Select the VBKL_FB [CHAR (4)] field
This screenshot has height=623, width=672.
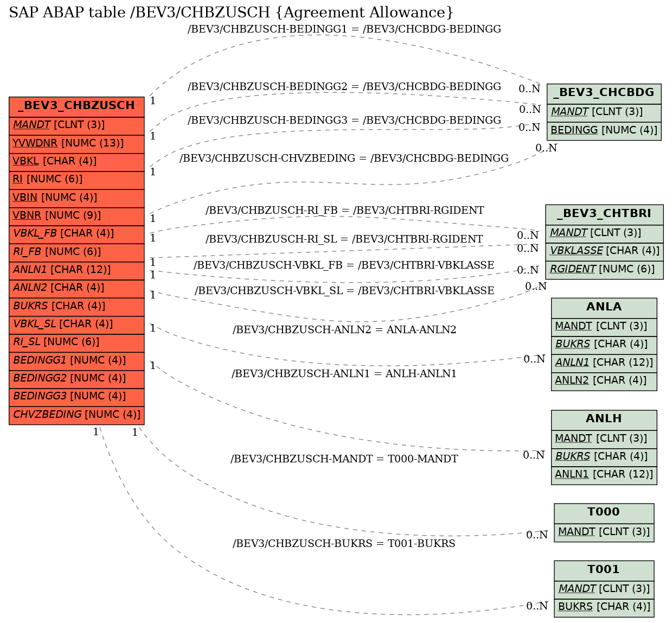coord(76,234)
